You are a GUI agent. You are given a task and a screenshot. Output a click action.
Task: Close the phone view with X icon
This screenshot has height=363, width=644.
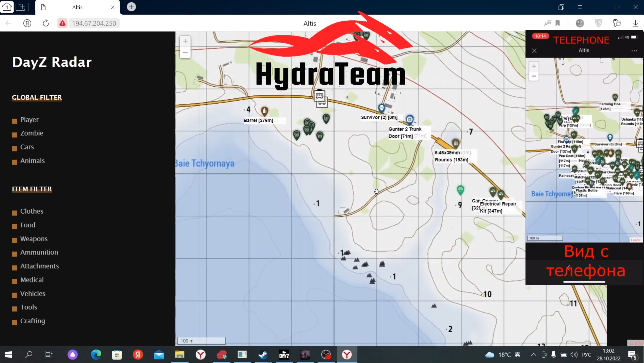point(534,51)
